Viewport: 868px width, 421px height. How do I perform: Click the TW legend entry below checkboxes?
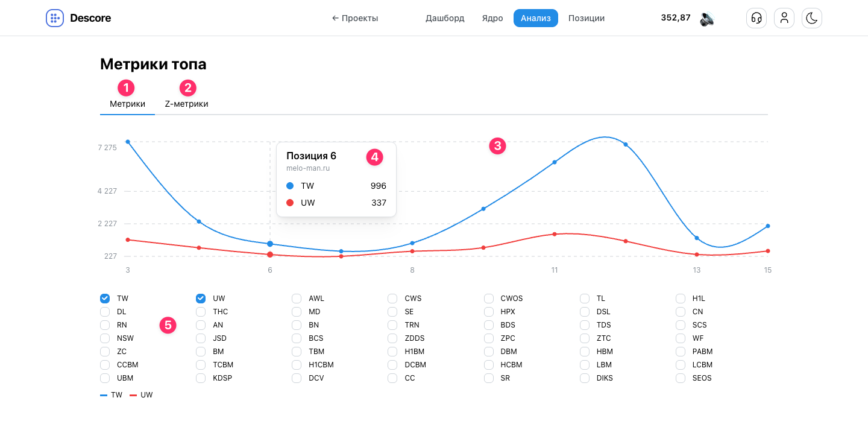[x=112, y=395]
